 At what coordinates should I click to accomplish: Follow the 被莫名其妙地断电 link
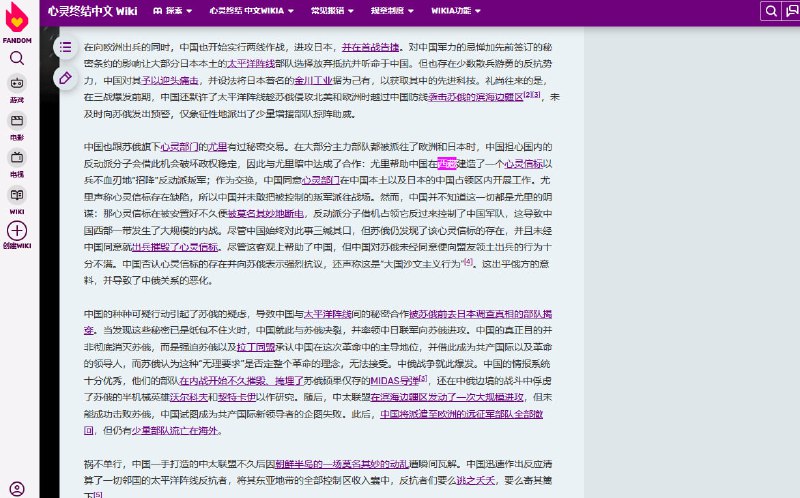[x=265, y=214]
